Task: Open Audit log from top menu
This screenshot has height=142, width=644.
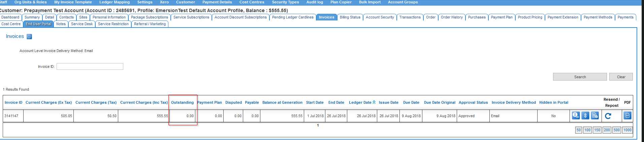Action: coord(314,2)
